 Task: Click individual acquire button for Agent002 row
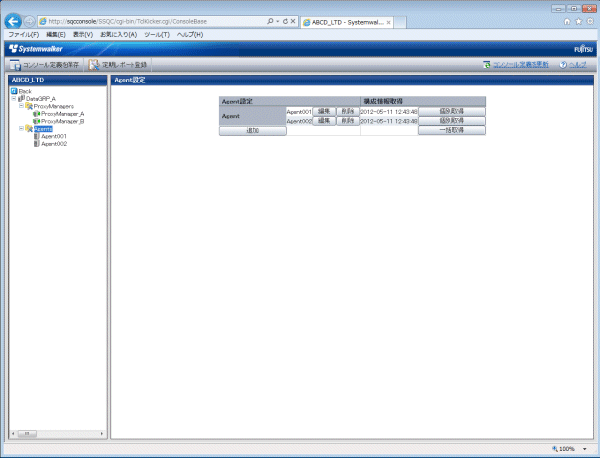452,121
